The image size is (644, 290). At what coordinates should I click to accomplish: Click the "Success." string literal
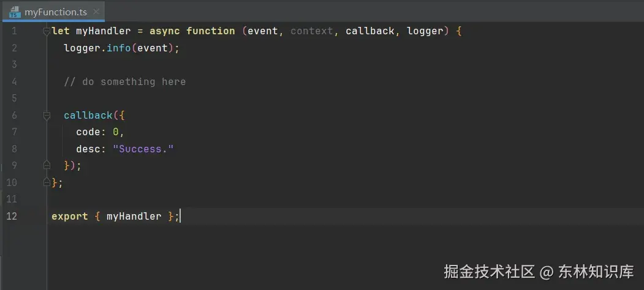(143, 149)
